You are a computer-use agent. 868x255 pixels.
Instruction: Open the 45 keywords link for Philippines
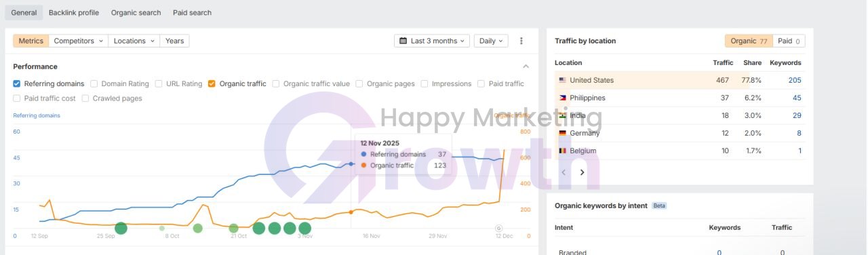pyautogui.click(x=797, y=98)
